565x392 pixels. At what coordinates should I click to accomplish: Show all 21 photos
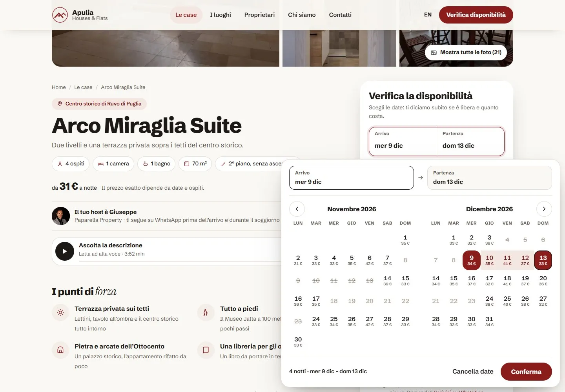point(466,53)
